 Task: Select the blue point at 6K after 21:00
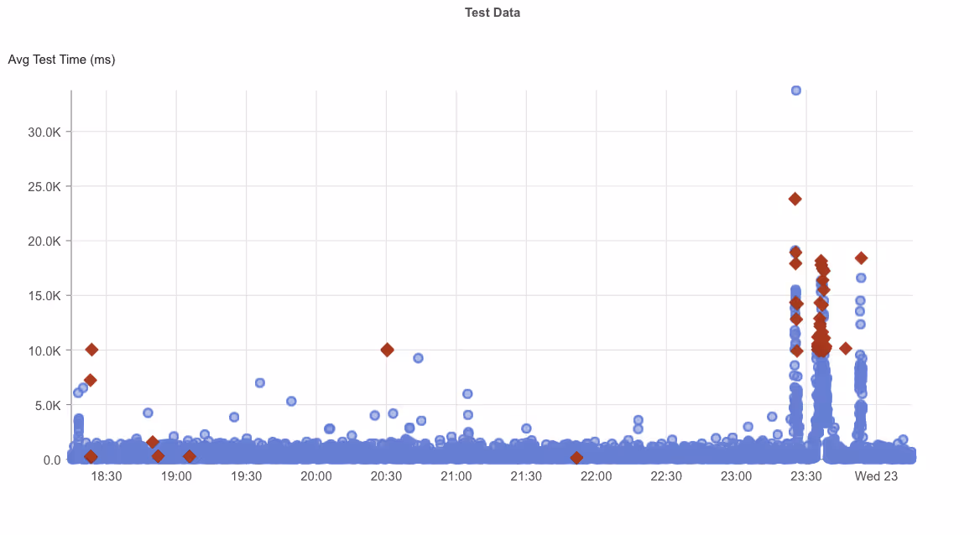coord(467,394)
